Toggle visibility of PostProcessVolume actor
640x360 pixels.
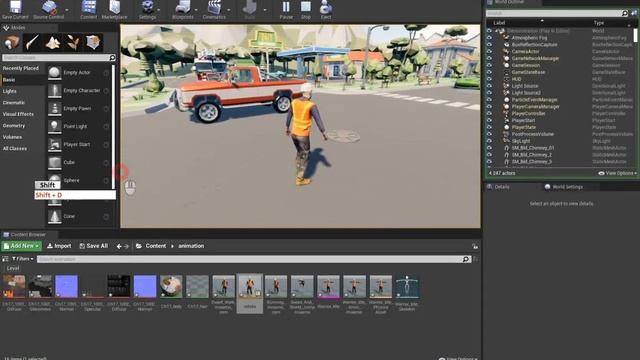pos(489,134)
